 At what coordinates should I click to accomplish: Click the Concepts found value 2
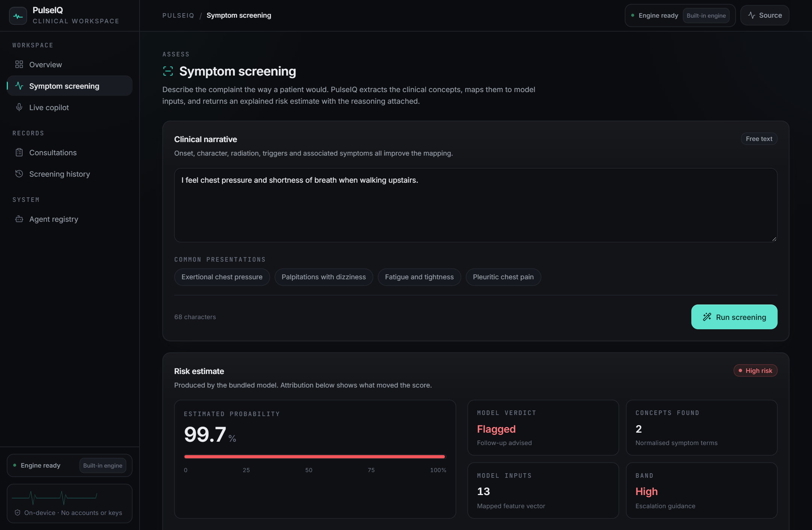[639, 429]
